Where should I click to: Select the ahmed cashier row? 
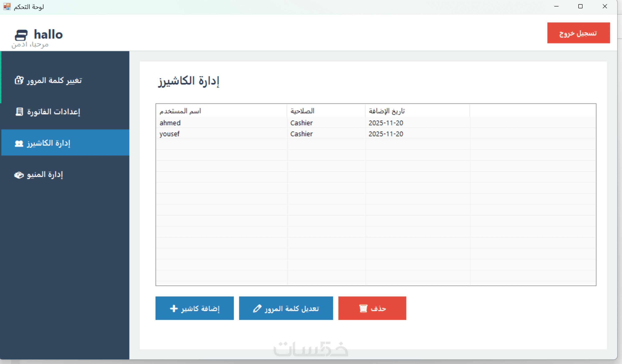point(170,123)
